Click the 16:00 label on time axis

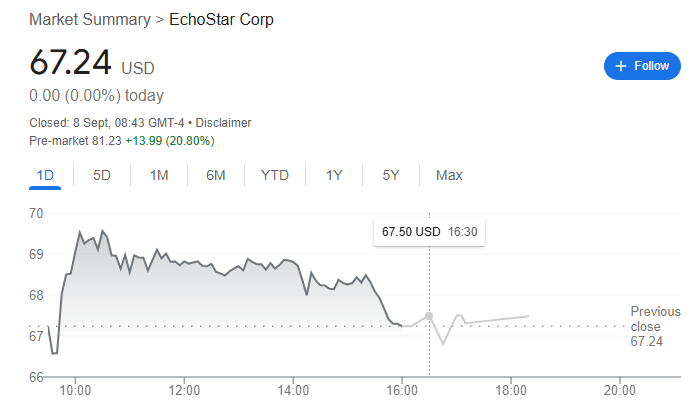(402, 391)
